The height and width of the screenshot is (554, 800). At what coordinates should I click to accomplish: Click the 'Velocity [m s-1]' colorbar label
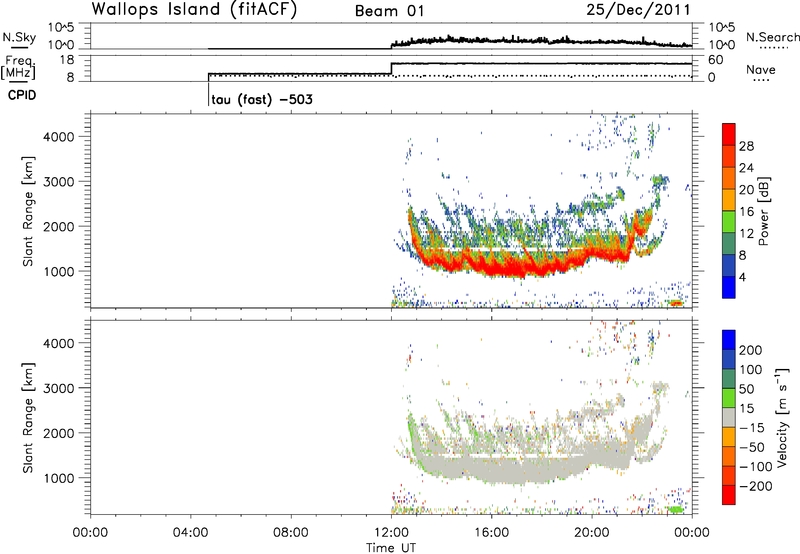[x=782, y=417]
